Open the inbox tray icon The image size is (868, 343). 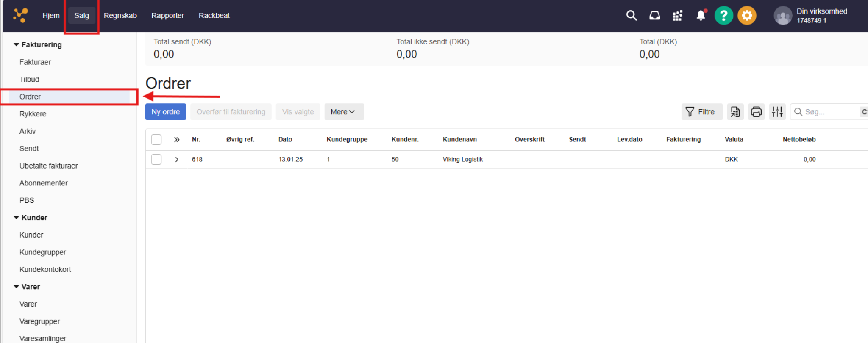pyautogui.click(x=654, y=16)
